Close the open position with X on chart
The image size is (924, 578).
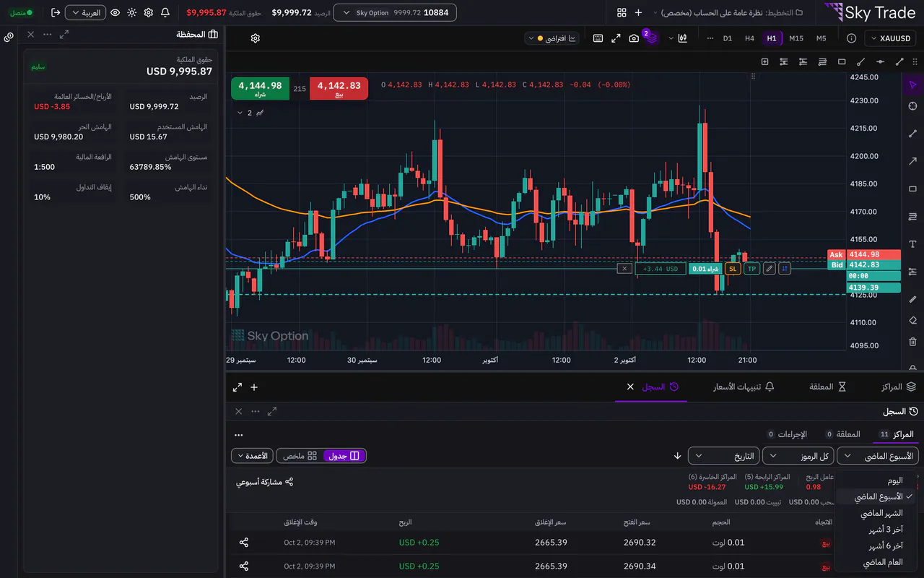[624, 269]
